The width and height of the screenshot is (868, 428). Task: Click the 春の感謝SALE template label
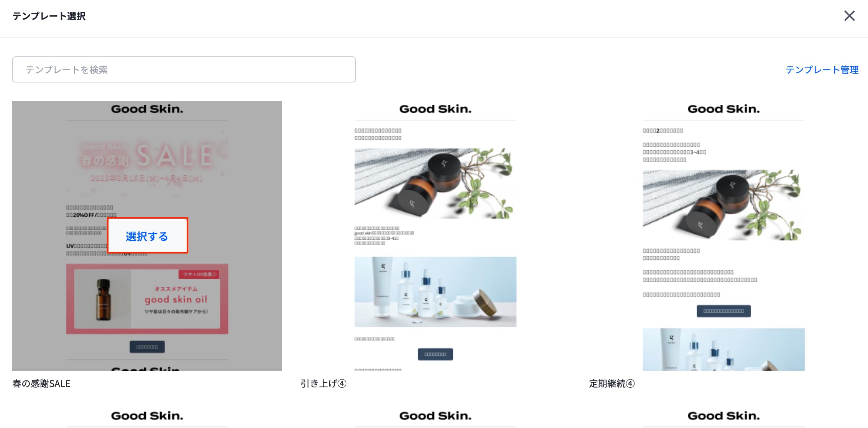(41, 384)
